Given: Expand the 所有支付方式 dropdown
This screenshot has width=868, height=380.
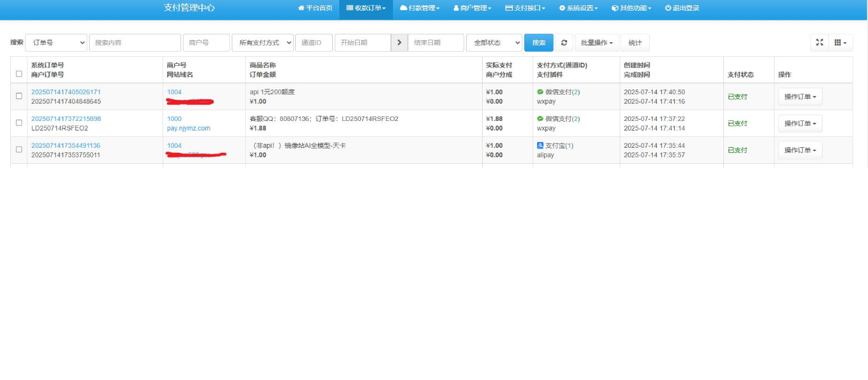Looking at the screenshot, I should click(262, 43).
